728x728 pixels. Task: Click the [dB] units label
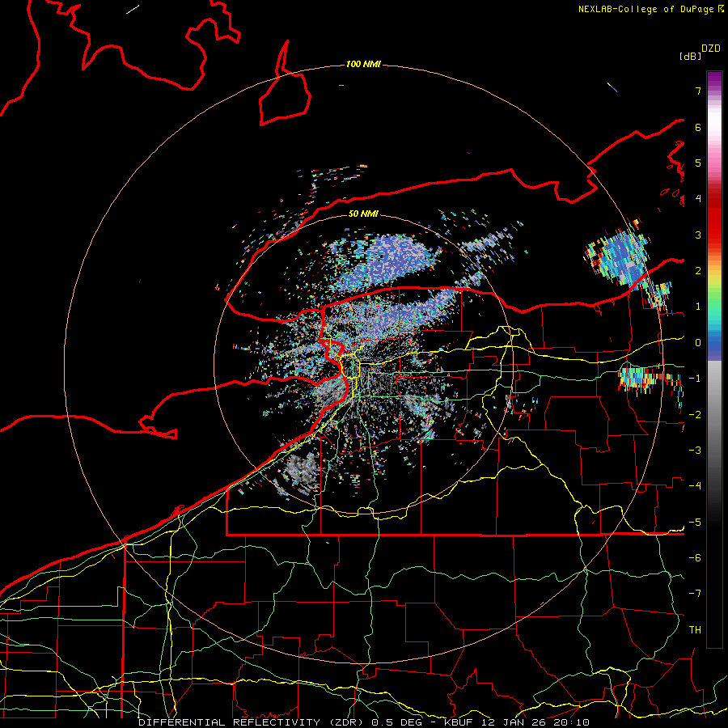click(x=690, y=56)
